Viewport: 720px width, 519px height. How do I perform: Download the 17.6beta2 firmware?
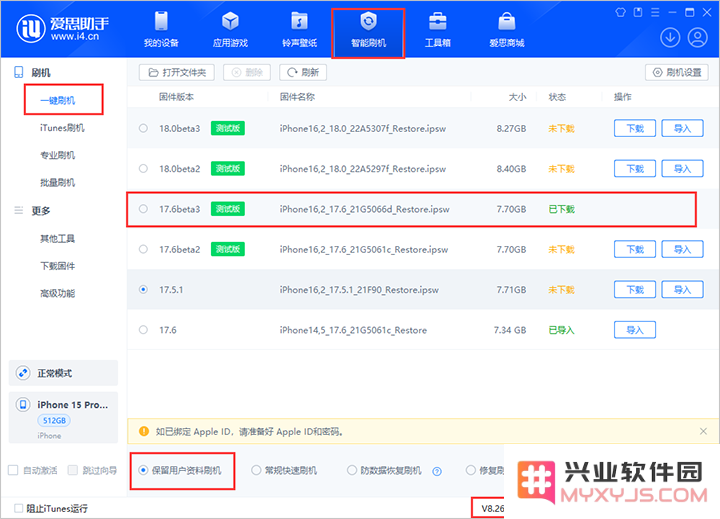click(x=635, y=249)
